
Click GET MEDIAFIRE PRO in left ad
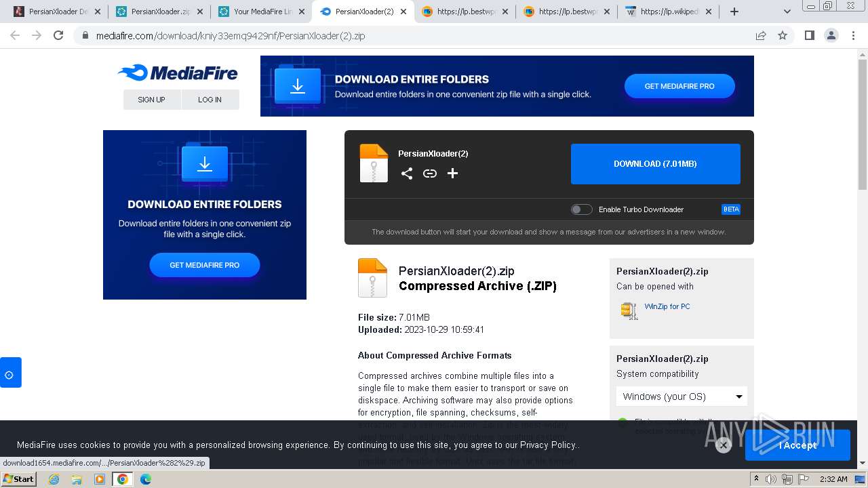(204, 265)
